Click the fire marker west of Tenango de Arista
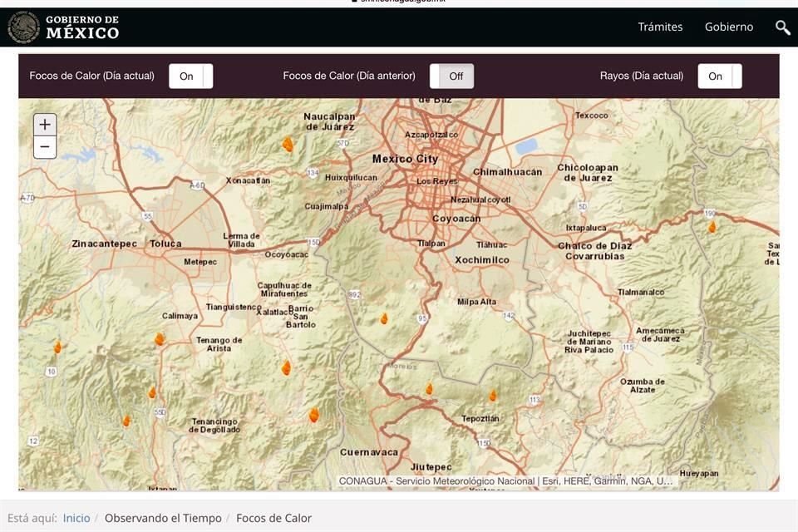This screenshot has height=532, width=798. [159, 339]
